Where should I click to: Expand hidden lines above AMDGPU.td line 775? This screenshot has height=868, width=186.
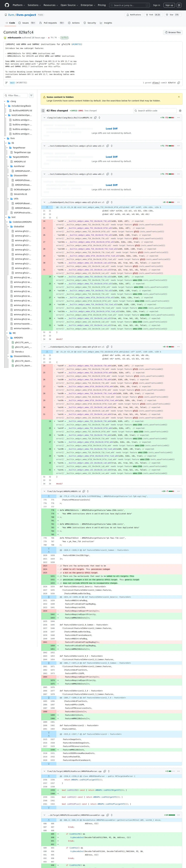49,496
